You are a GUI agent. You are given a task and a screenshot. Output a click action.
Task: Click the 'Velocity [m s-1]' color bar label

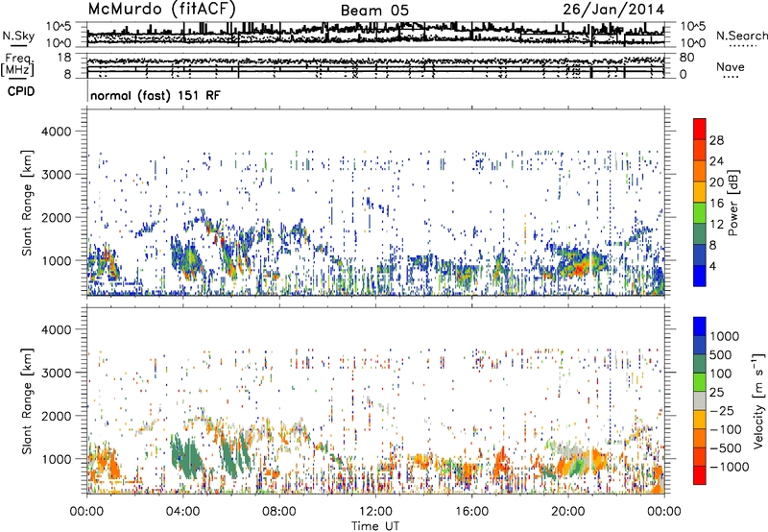[758, 400]
